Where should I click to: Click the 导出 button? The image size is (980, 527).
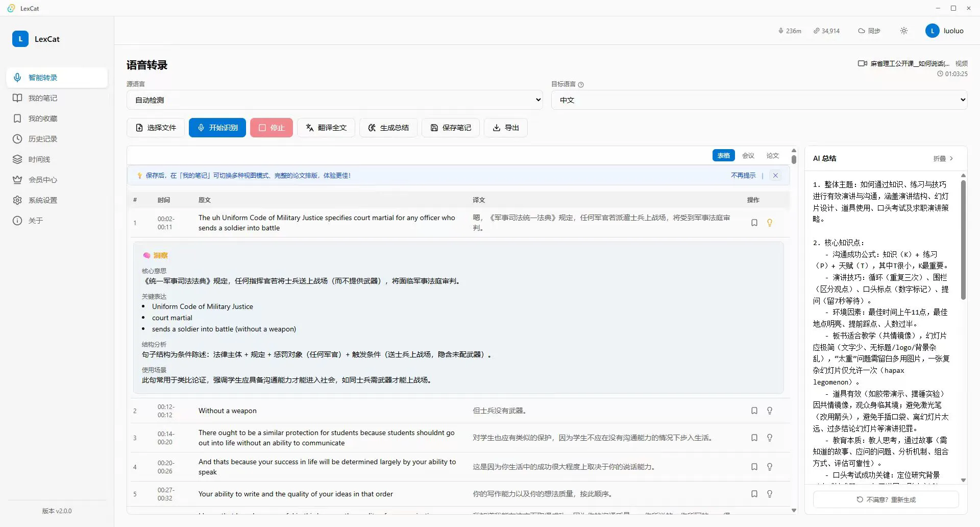click(506, 128)
